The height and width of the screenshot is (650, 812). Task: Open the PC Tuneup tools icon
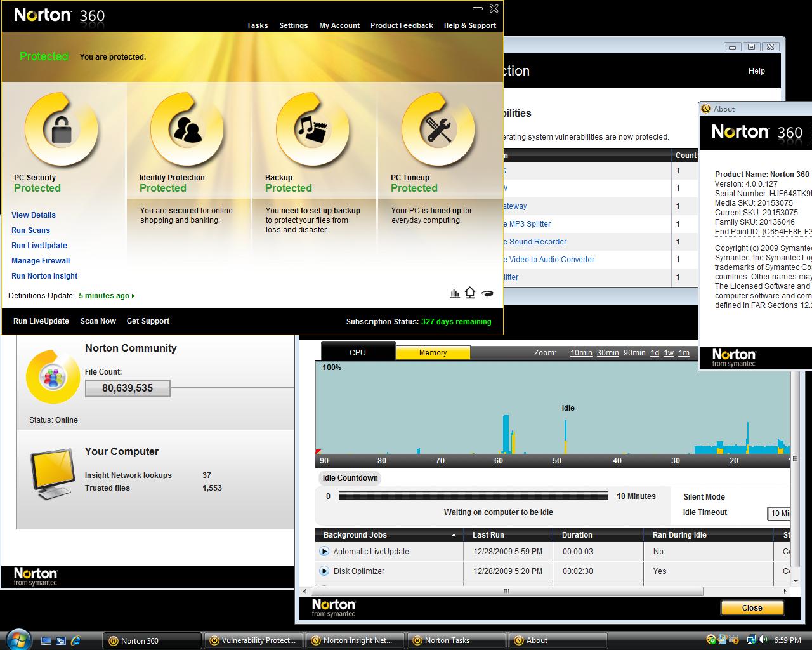[x=438, y=129]
